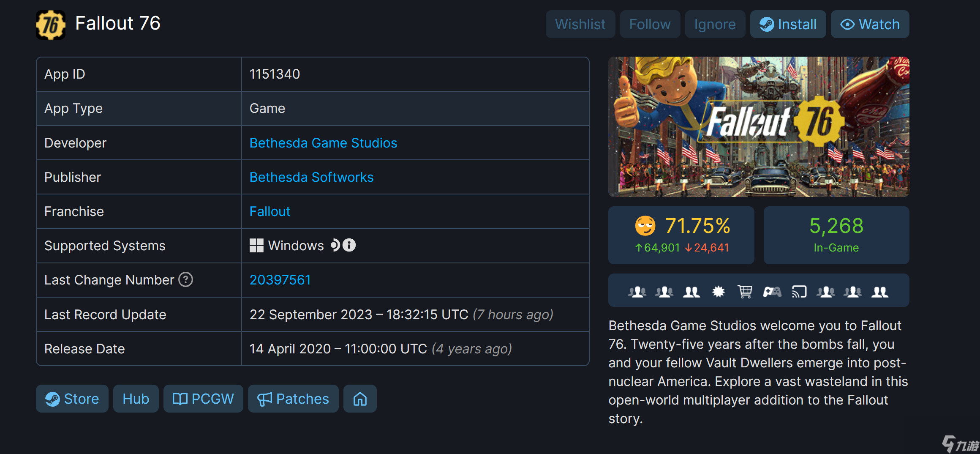Click the 5,268 player count

(836, 226)
